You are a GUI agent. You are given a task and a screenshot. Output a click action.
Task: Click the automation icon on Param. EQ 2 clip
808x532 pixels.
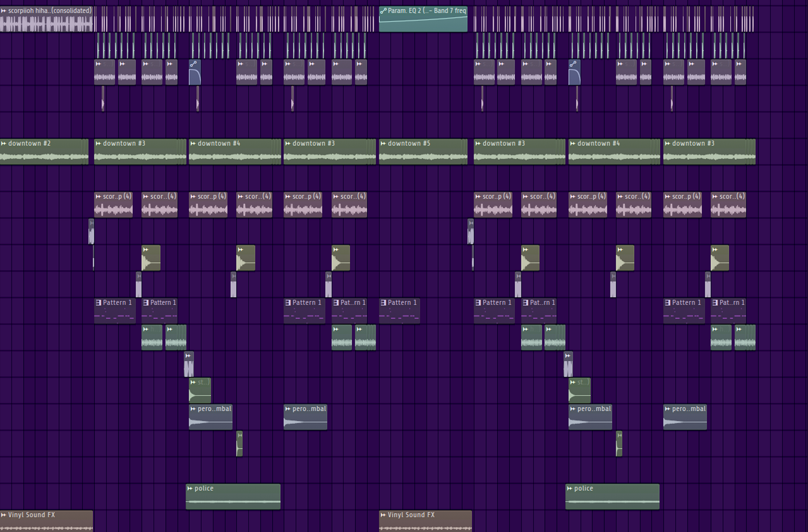pyautogui.click(x=383, y=11)
